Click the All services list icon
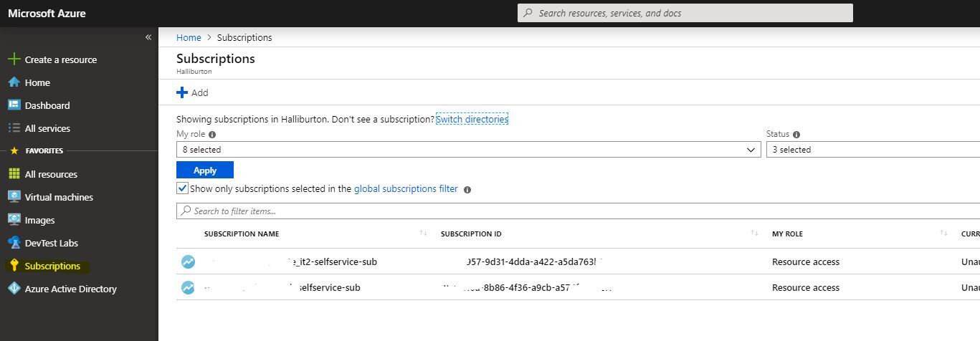 point(14,128)
